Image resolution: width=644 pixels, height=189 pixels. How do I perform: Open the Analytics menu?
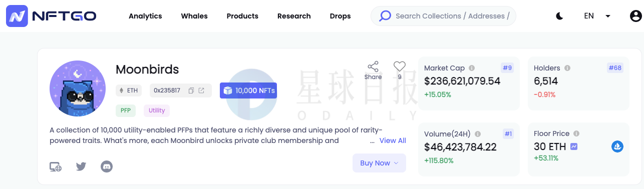tap(145, 16)
